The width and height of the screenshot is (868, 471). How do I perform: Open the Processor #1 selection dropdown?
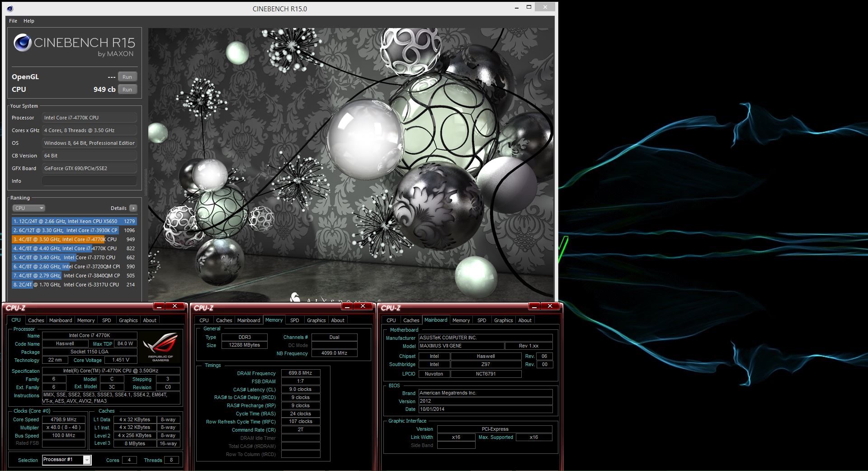(66, 460)
